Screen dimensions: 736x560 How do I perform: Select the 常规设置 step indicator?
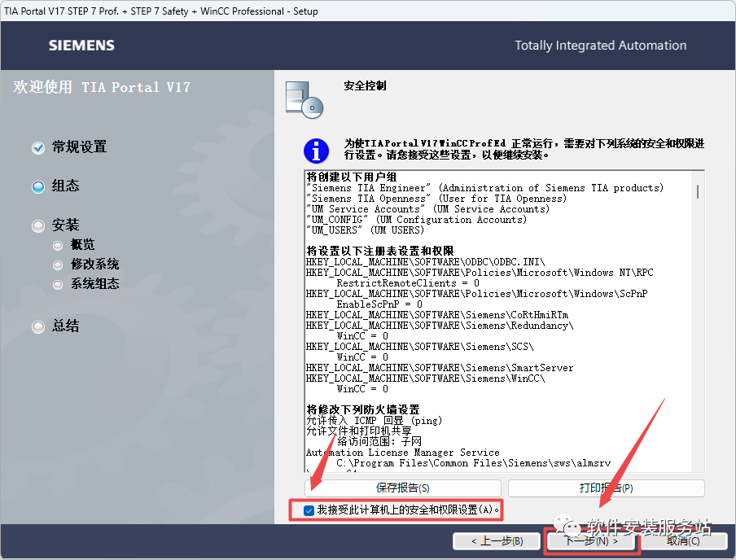point(38,148)
